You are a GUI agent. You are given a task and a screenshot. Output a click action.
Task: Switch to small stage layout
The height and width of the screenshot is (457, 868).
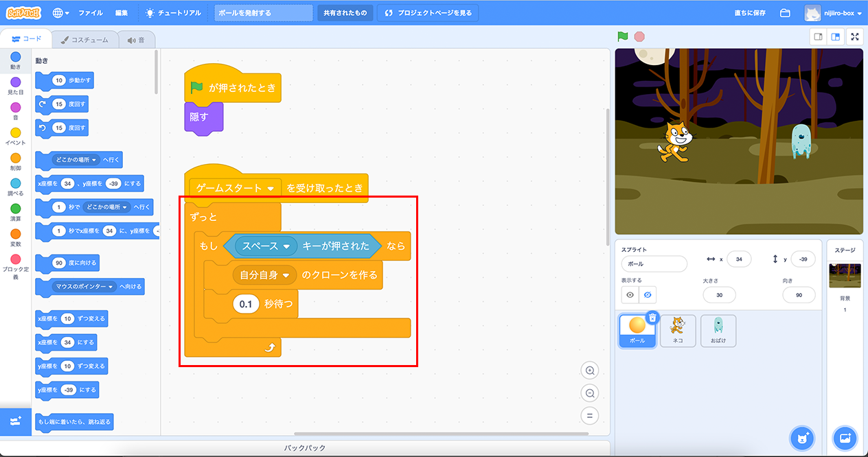click(x=818, y=37)
